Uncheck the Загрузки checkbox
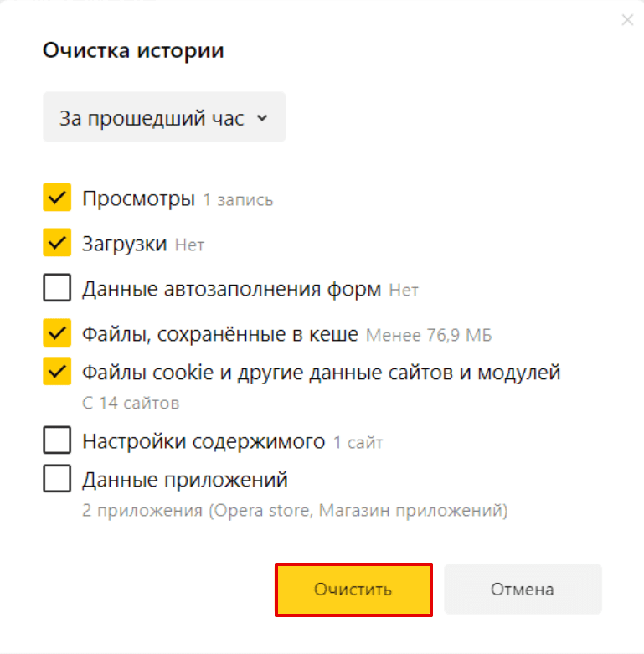Image resolution: width=644 pixels, height=654 pixels. [57, 242]
